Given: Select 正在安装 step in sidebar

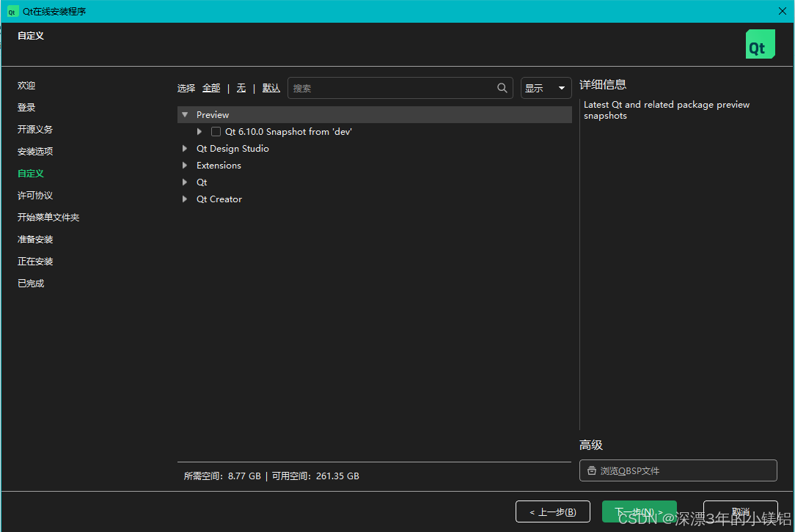Looking at the screenshot, I should (x=35, y=262).
